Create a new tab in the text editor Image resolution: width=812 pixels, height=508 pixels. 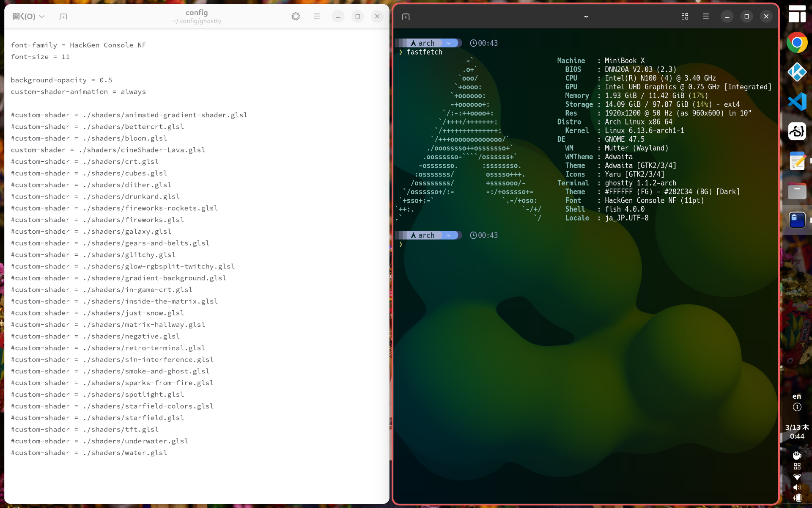(x=63, y=17)
